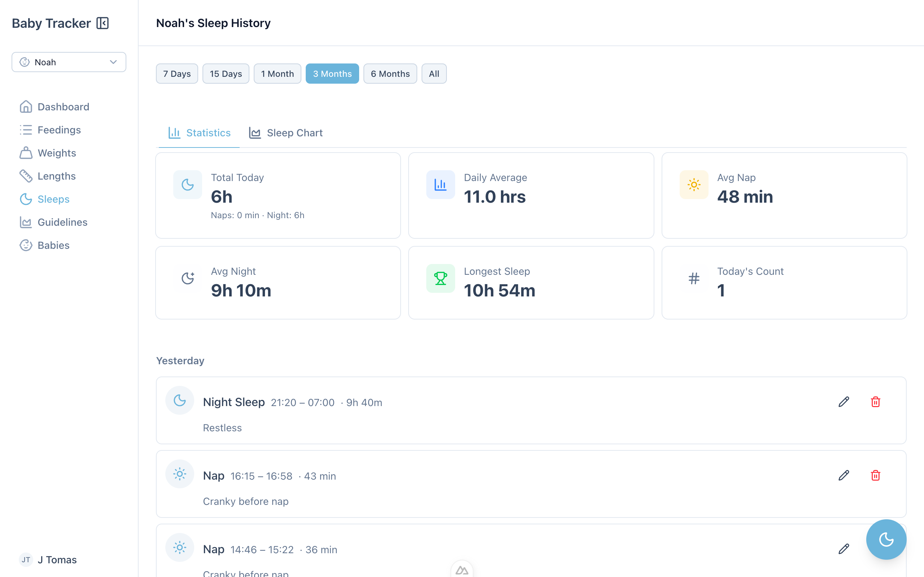
Task: Toggle the All period filter
Action: pyautogui.click(x=434, y=73)
